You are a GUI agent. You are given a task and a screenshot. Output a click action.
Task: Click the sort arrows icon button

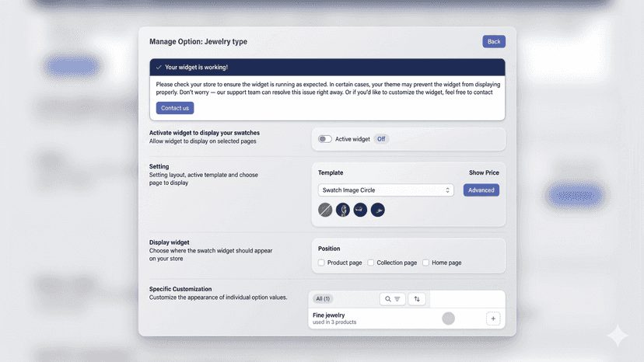[417, 299]
